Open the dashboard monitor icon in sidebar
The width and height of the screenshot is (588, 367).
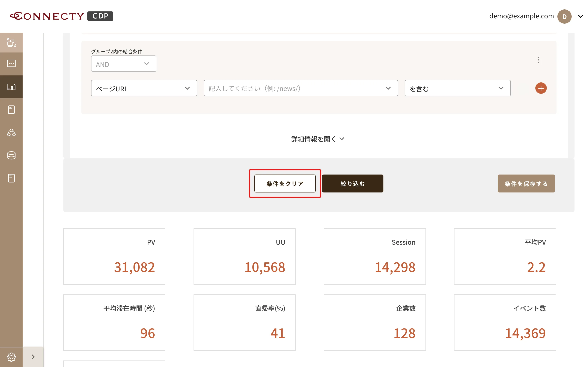(11, 64)
